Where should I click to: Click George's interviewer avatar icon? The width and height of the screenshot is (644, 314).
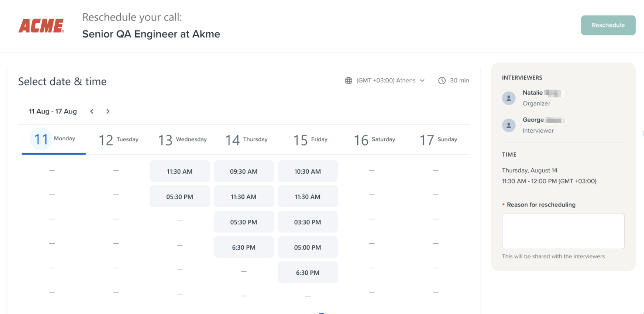click(x=508, y=125)
